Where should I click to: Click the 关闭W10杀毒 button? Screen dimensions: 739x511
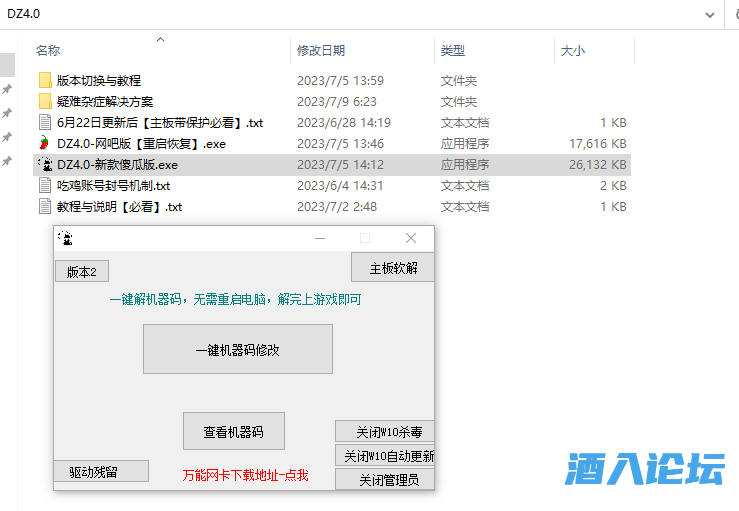pos(385,432)
